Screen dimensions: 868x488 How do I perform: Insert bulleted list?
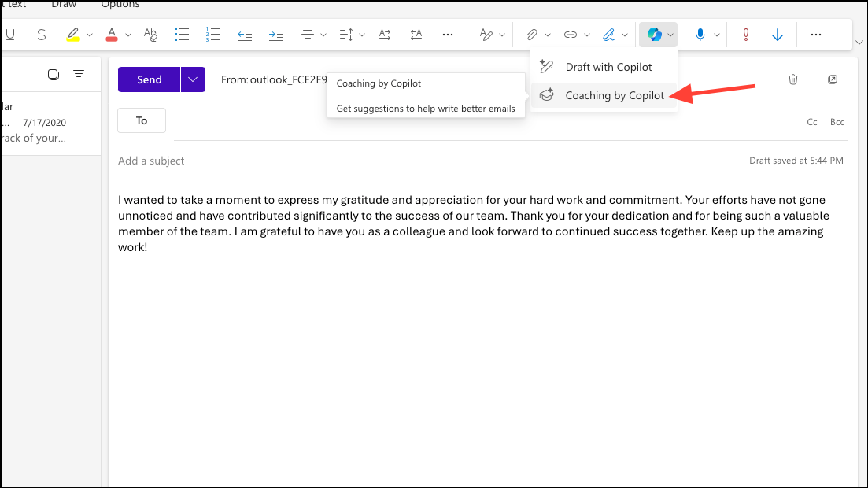point(182,35)
